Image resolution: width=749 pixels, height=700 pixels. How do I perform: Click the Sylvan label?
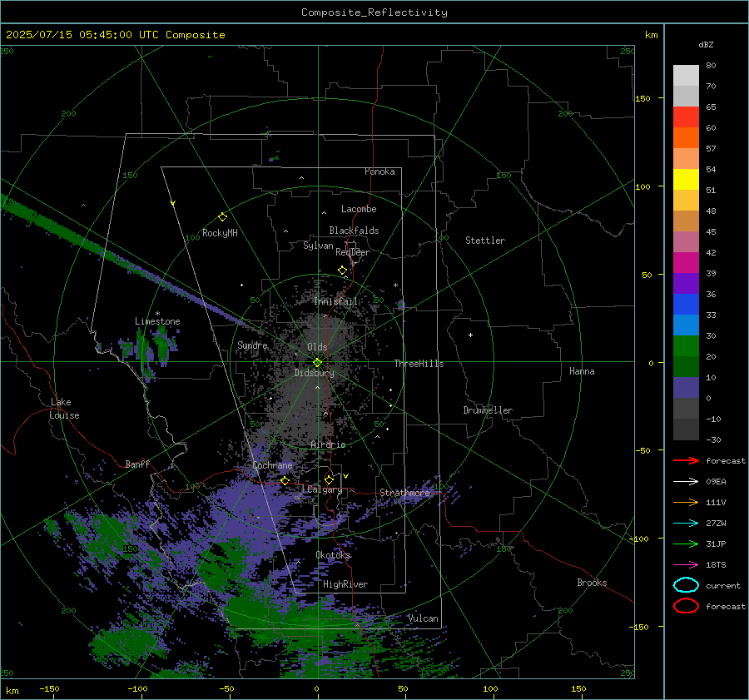click(318, 246)
